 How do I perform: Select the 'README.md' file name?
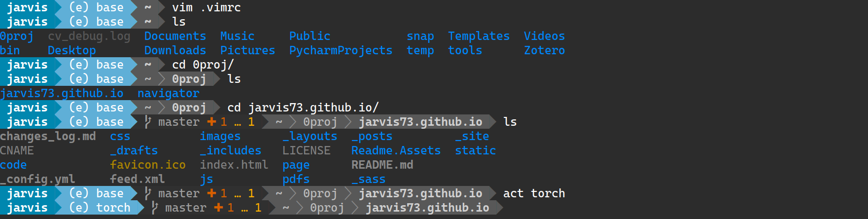[382, 165]
